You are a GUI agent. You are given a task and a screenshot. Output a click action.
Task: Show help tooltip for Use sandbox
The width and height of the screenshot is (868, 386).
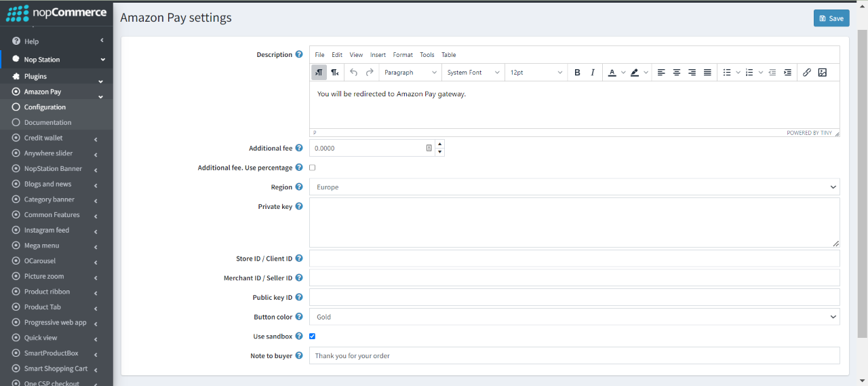coord(299,336)
